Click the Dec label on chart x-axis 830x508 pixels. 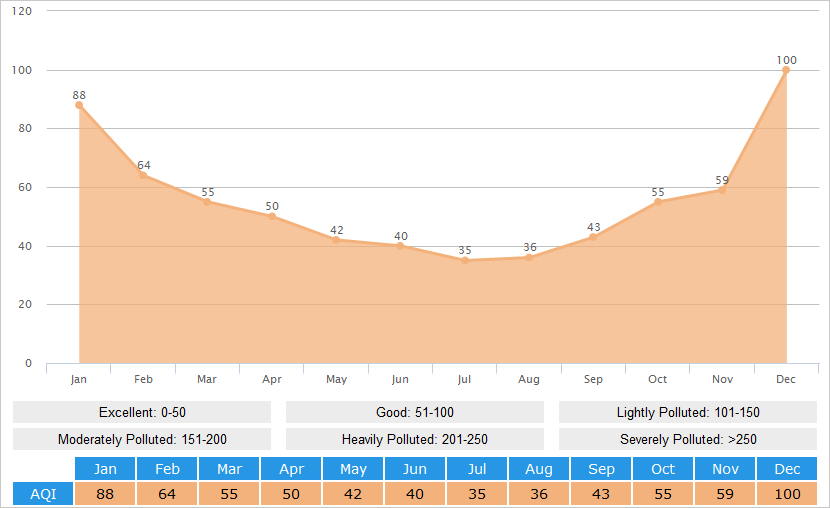point(786,379)
